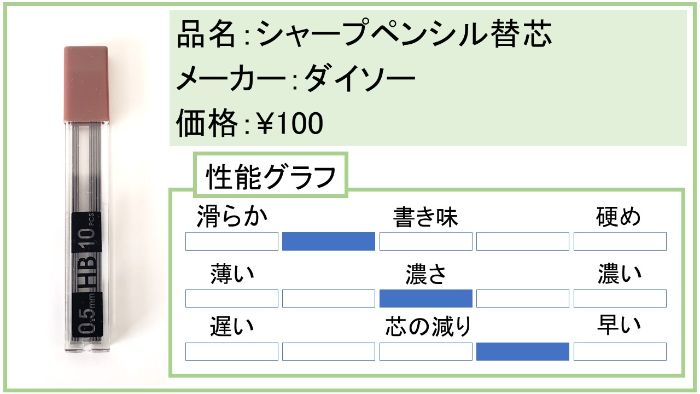
Task: Select the last 芯の減り segment under 早い
Action: tap(620, 352)
